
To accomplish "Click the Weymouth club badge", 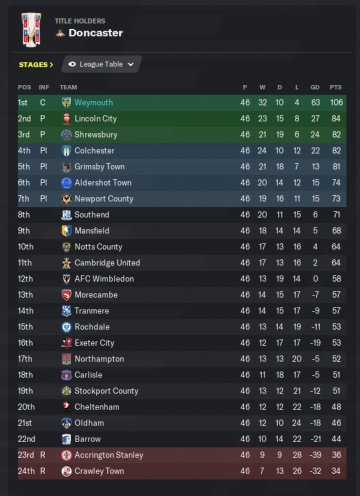I will tap(66, 102).
